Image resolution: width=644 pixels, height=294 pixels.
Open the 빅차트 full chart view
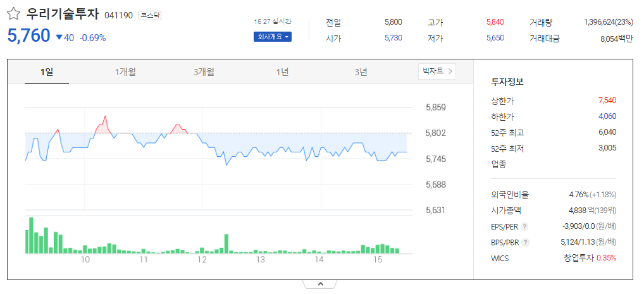click(x=437, y=71)
